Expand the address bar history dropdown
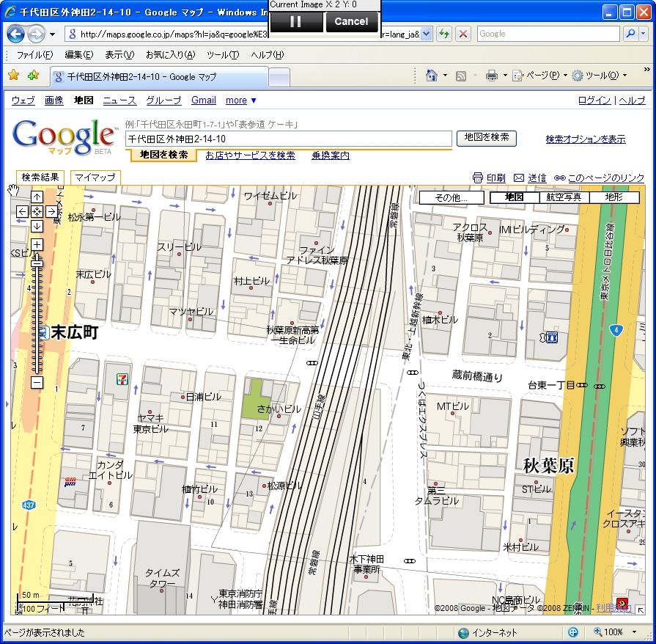Image resolution: width=656 pixels, height=644 pixels. pyautogui.click(x=426, y=34)
